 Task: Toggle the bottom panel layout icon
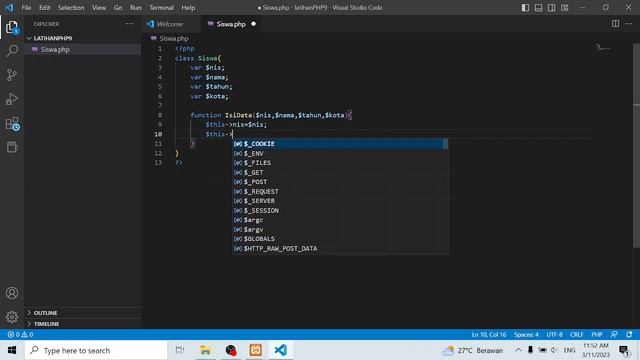[x=538, y=8]
